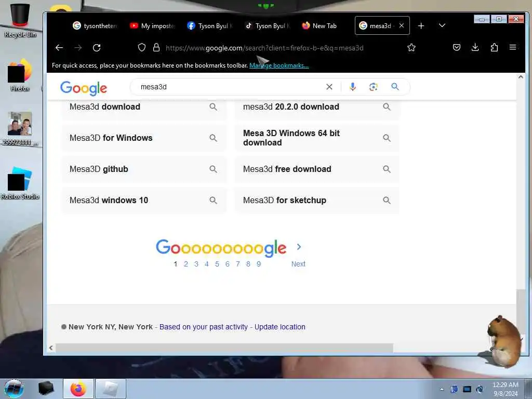
Task: Open related search Mesa3d windows 10
Action: point(144,200)
